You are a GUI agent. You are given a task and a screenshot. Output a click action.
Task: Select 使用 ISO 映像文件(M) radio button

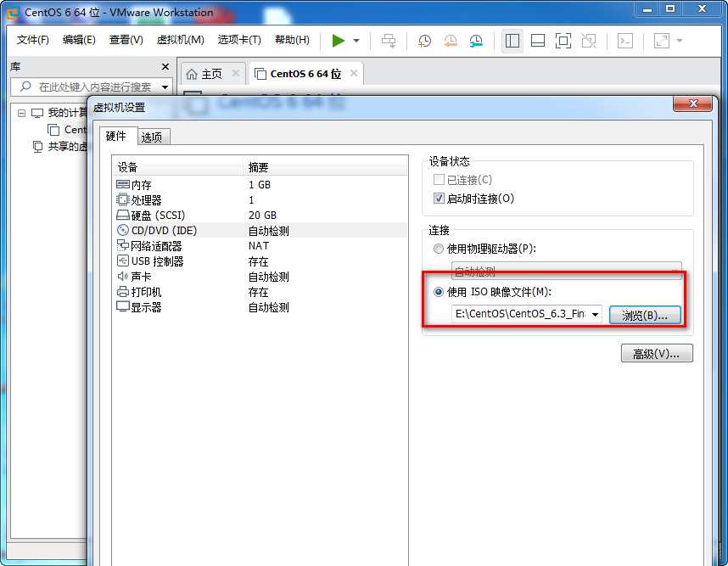click(x=439, y=292)
